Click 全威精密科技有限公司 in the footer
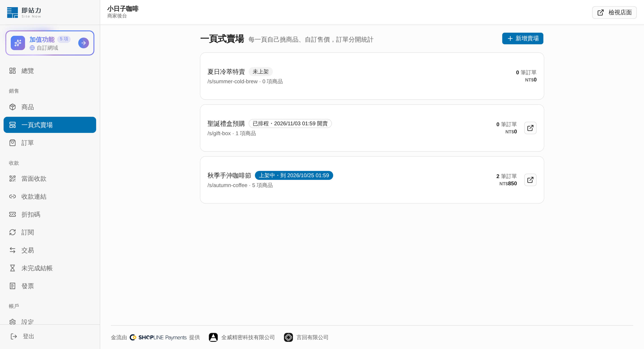644x349 pixels. click(248, 337)
